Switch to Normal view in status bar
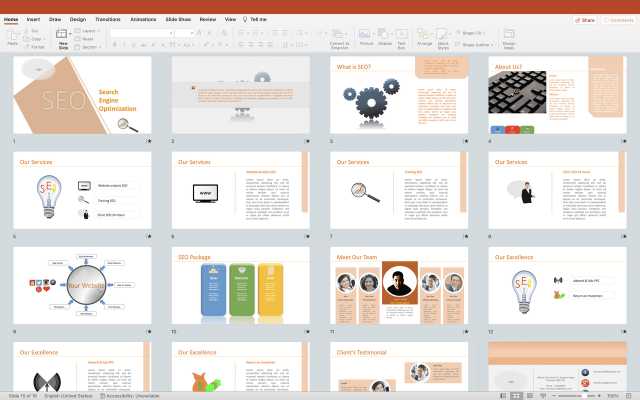640x400 pixels. (501, 395)
